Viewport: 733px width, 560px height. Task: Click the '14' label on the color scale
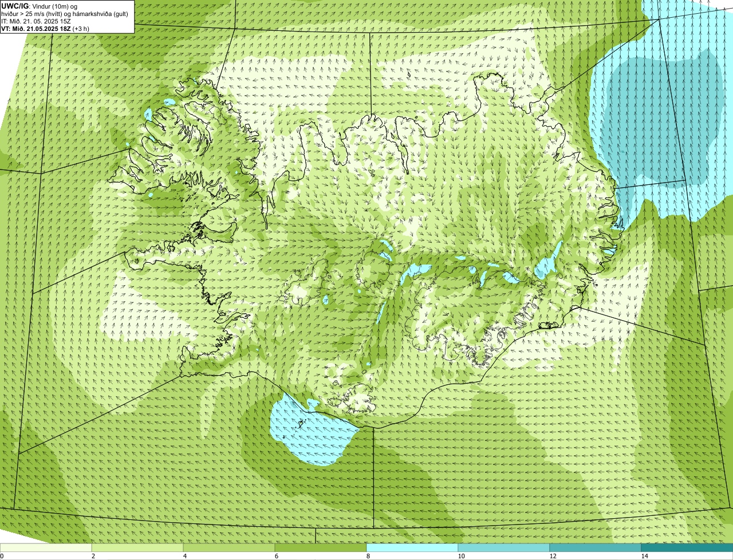point(644,556)
